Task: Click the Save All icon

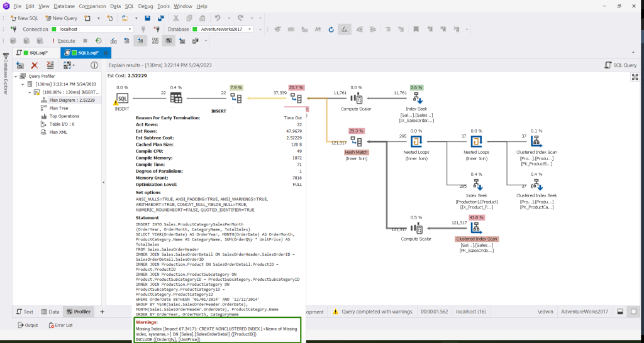Action: click(161, 18)
